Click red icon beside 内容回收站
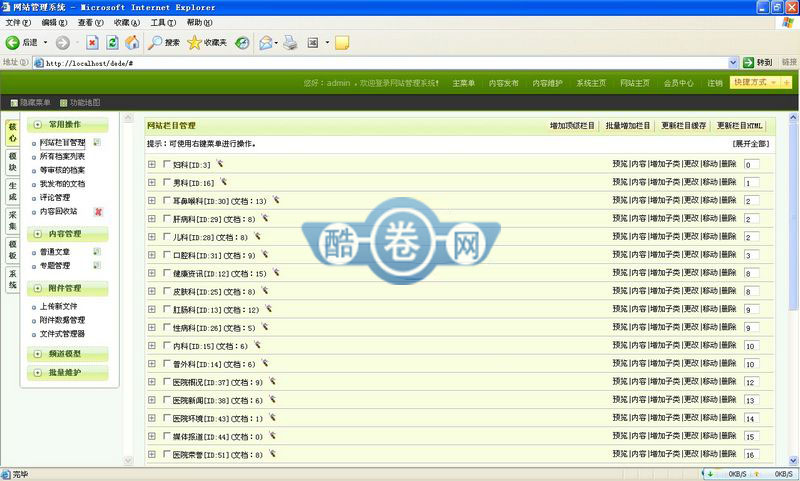 click(98, 212)
